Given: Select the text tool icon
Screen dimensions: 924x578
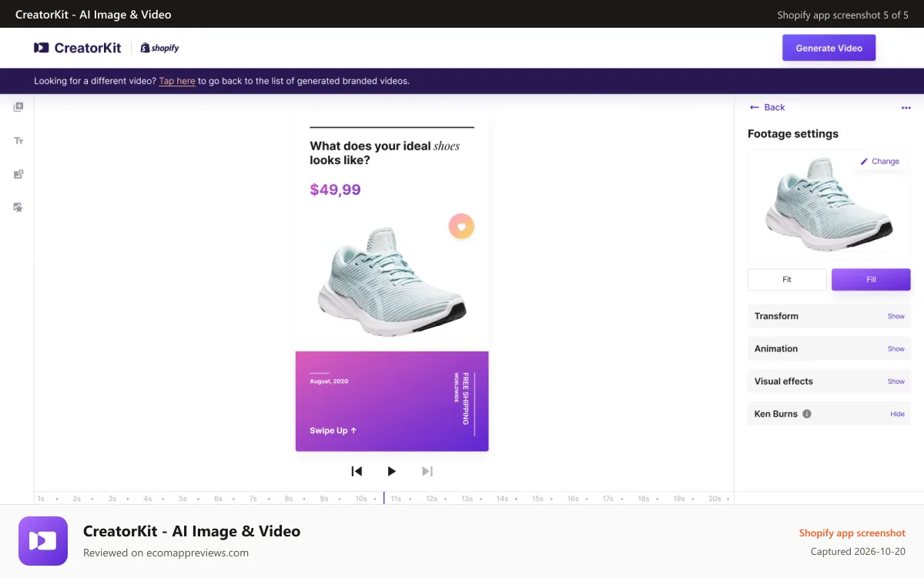Looking at the screenshot, I should click(x=18, y=141).
